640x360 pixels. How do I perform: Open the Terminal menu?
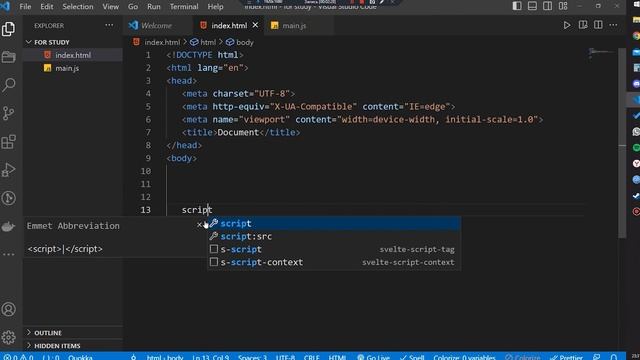coord(184,7)
